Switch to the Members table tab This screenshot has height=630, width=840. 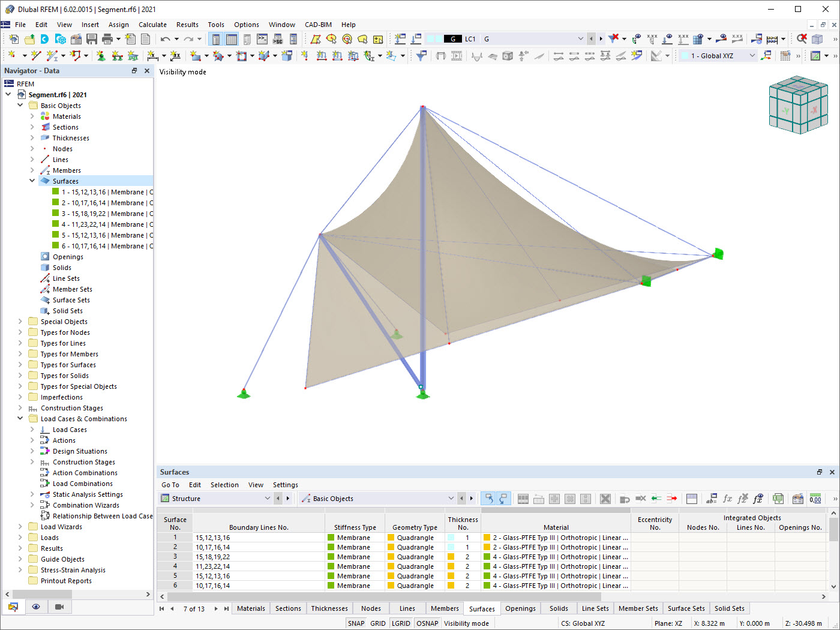pyautogui.click(x=445, y=608)
